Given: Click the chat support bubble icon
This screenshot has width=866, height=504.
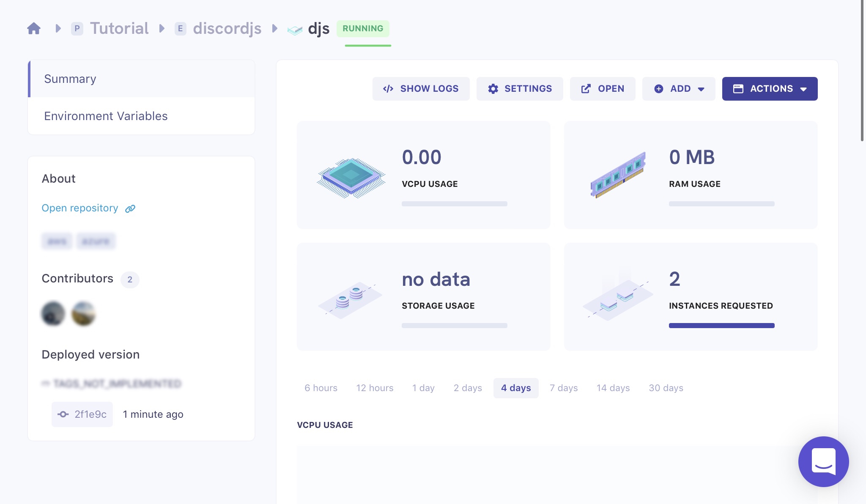Looking at the screenshot, I should pos(823,461).
